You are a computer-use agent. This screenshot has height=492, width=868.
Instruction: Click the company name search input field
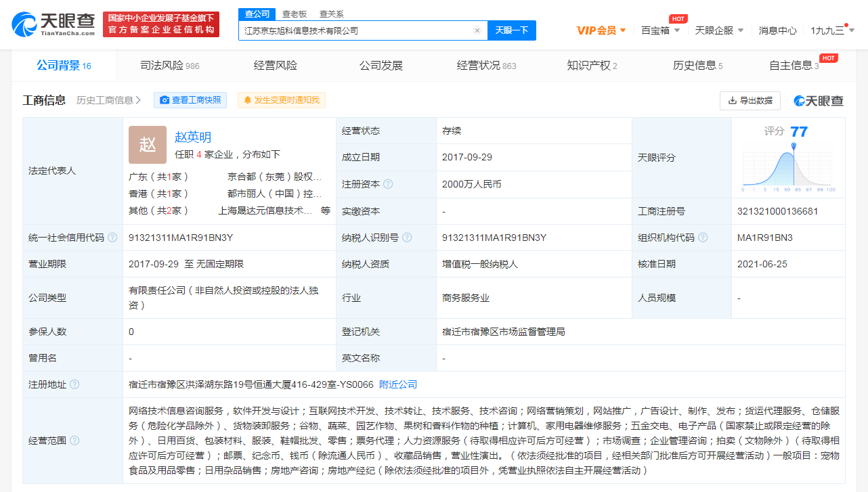(355, 30)
